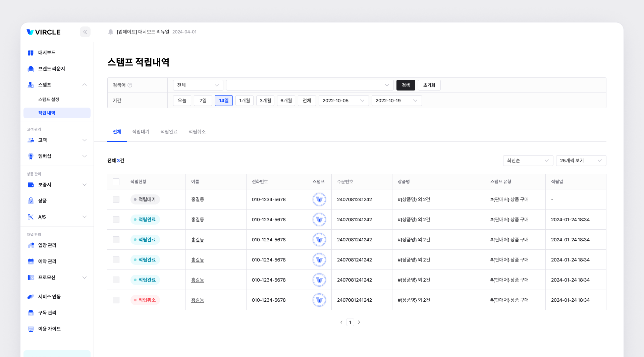Click the search keyword input field
The width and height of the screenshot is (644, 357).
[x=310, y=85]
